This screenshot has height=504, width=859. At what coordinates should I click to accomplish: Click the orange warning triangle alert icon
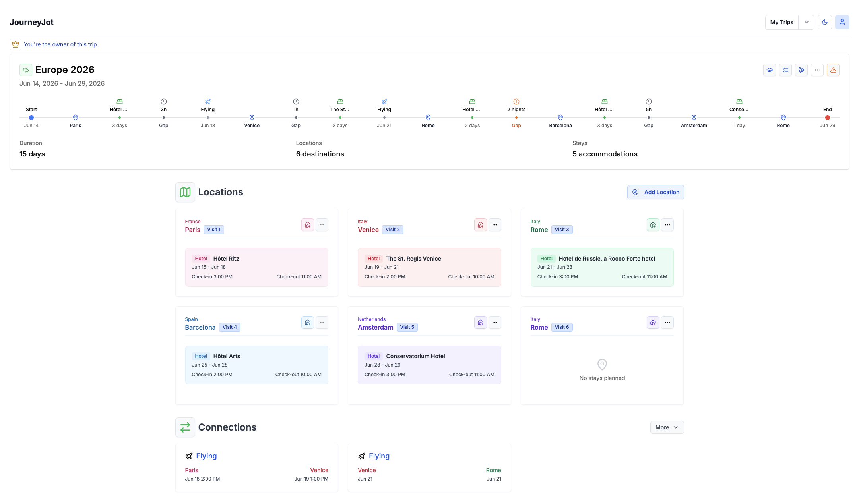point(834,70)
